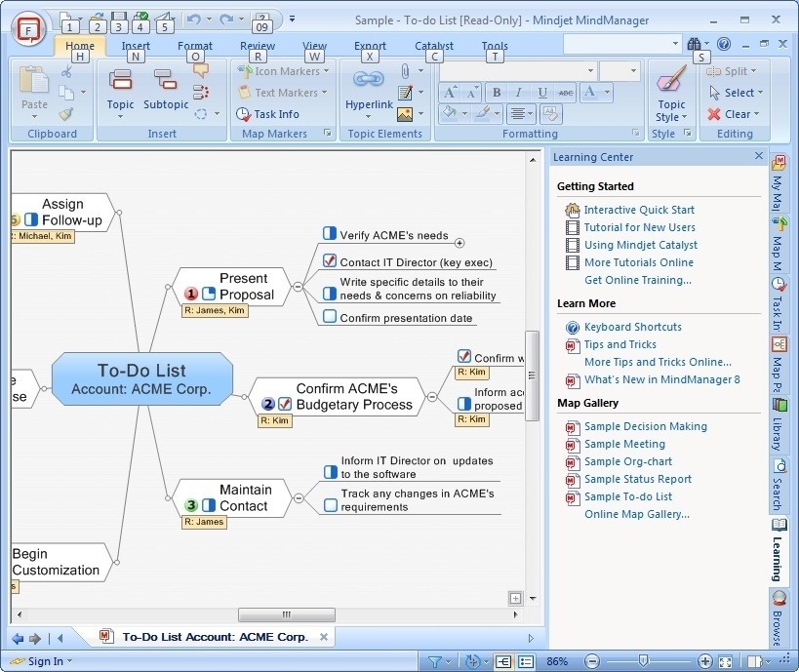
Task: Click the zoom slider handle
Action: pos(644,661)
